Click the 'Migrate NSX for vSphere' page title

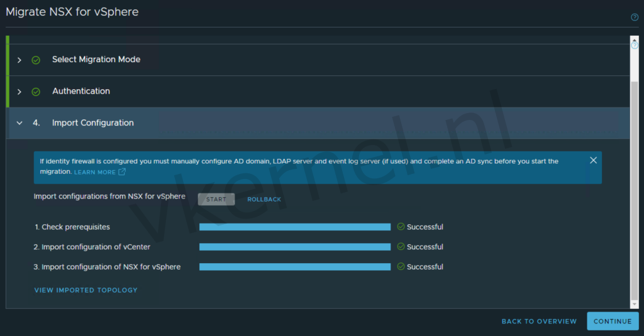[72, 12]
